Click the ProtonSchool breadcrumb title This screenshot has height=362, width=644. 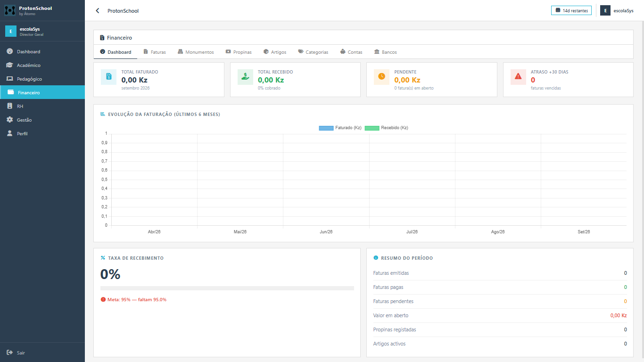pyautogui.click(x=123, y=11)
